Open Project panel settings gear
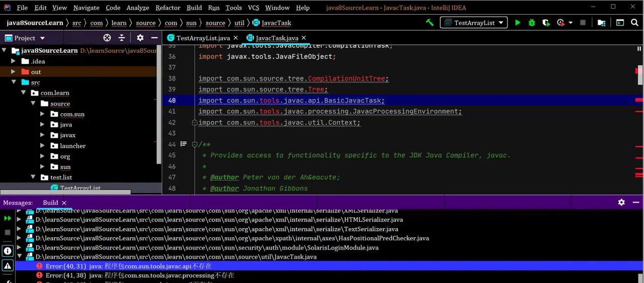This screenshot has width=644, height=283. click(x=140, y=38)
